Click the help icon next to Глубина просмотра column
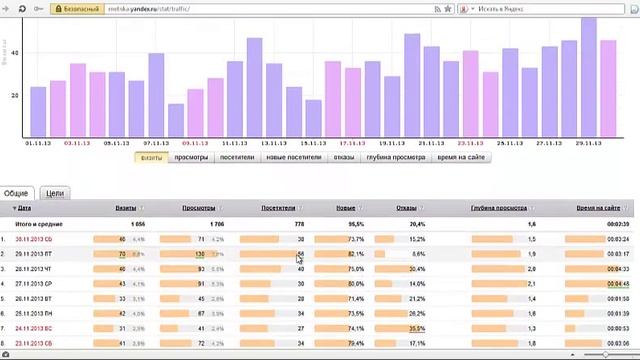The width and height of the screenshot is (640, 360). (532, 208)
